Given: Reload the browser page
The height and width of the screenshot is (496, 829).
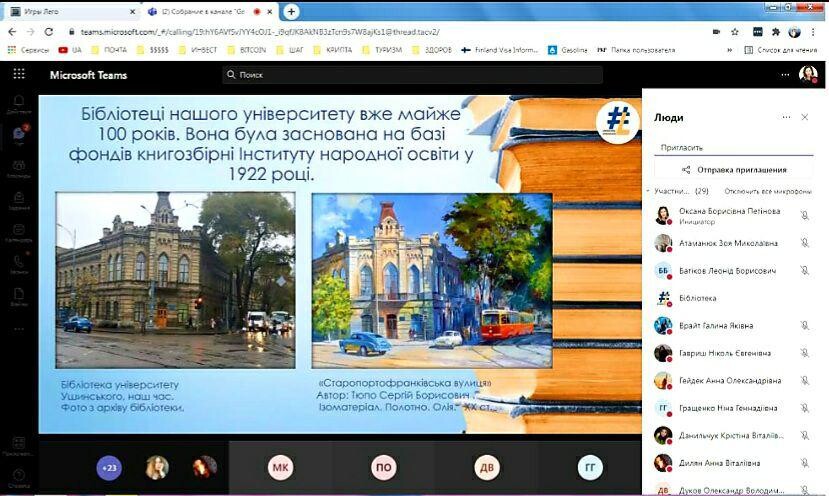Looking at the screenshot, I should click(x=49, y=32).
